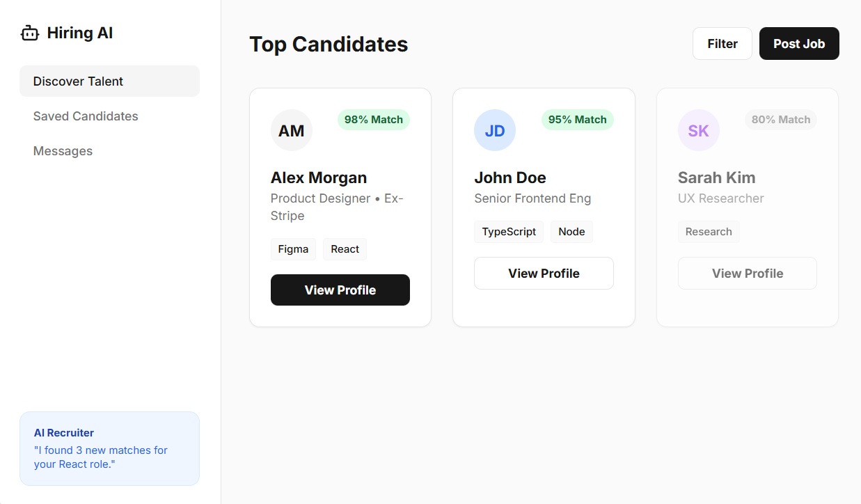Click the Research tag on Sarah Kim's card
This screenshot has width=861, height=504.
[x=709, y=231]
